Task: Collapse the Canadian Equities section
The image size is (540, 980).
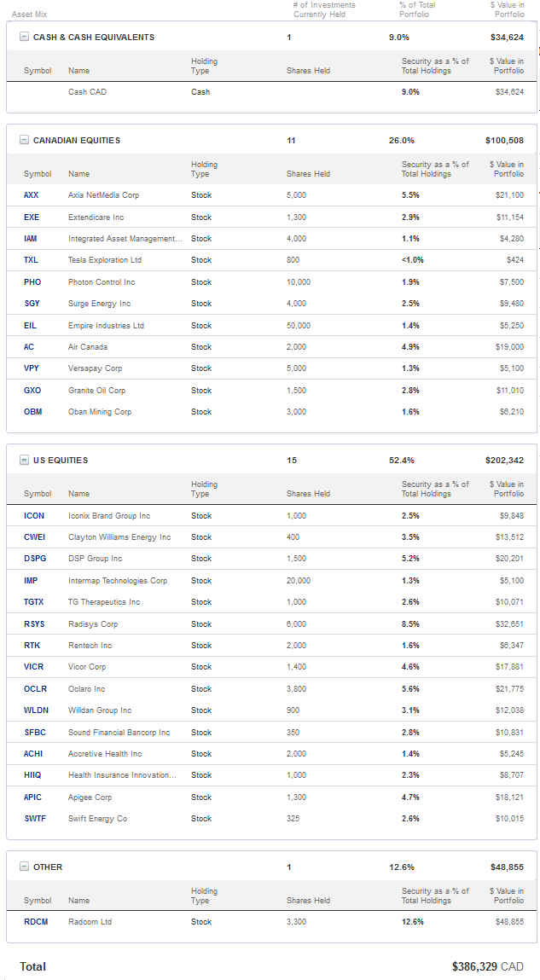Action: point(24,141)
